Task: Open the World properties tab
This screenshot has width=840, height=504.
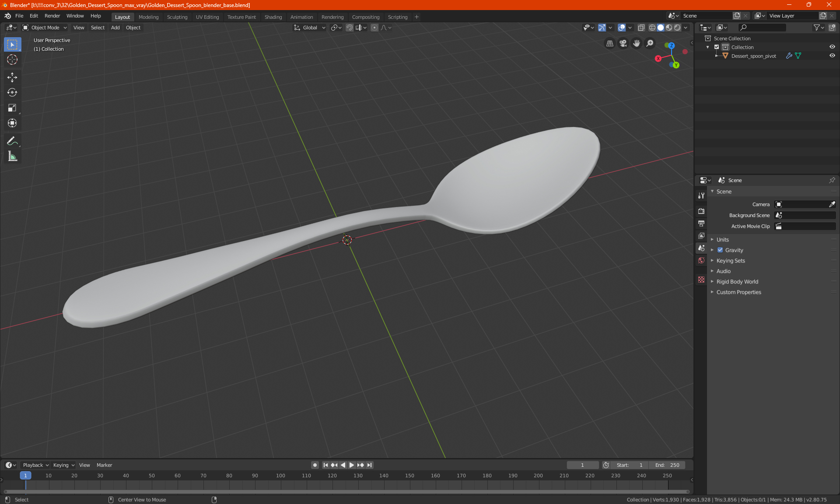Action: (701, 260)
